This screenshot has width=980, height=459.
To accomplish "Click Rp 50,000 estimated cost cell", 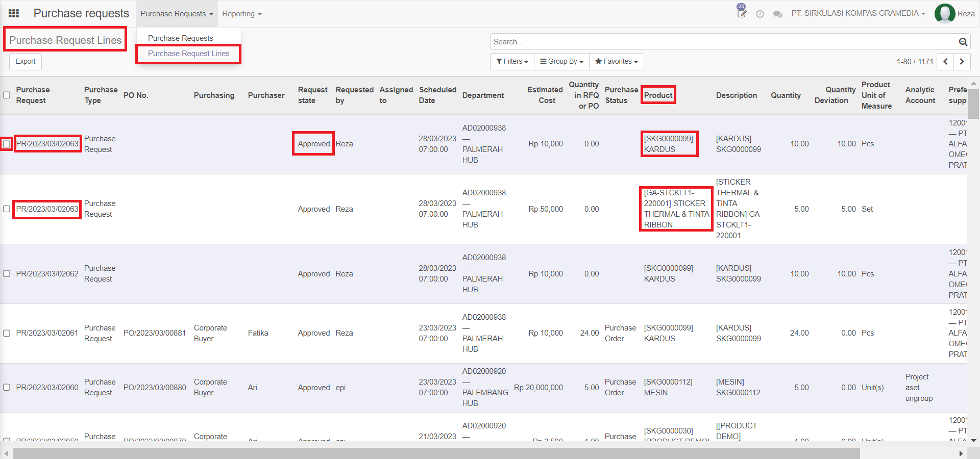I will point(546,209).
